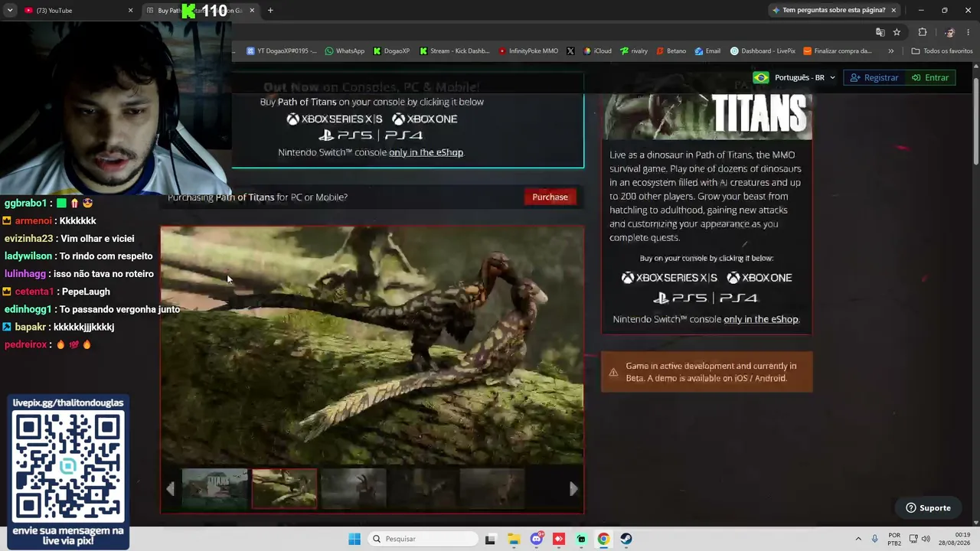Select the highlighted dinosaur-on-log thumbnail
The height and width of the screenshot is (551, 980).
pyautogui.click(x=284, y=488)
